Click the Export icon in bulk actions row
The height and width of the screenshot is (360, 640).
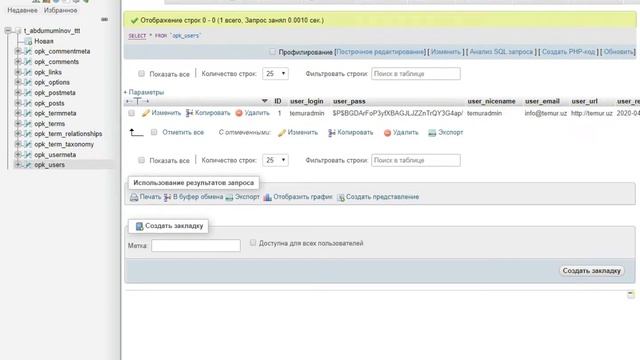pyautogui.click(x=432, y=133)
